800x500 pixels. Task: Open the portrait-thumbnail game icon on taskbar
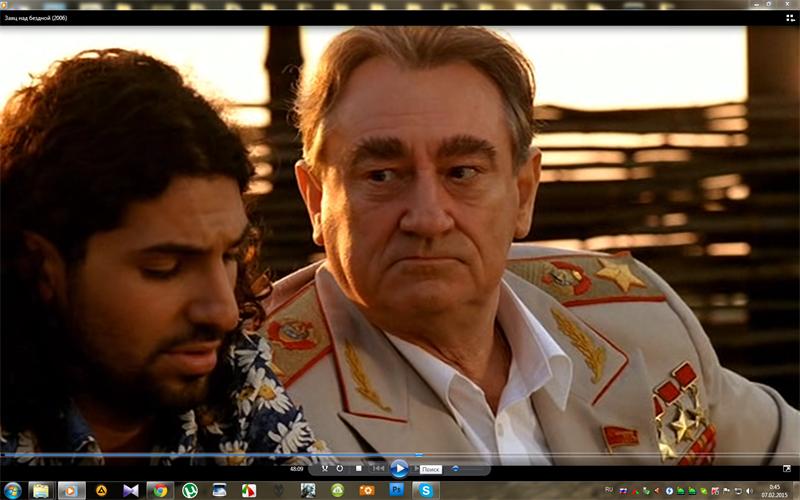(308, 490)
